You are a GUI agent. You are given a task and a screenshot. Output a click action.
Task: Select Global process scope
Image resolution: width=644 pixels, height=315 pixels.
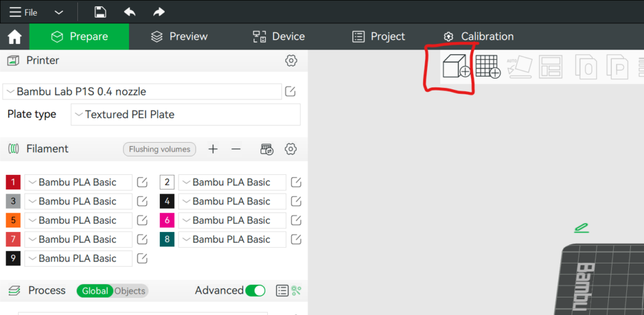[95, 290]
